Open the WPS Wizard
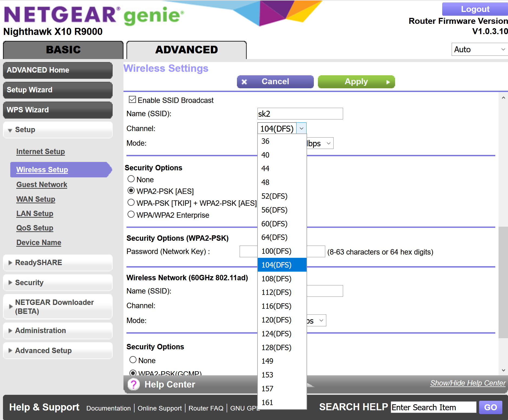Screen dimensions: 508x420 [x=58, y=110]
